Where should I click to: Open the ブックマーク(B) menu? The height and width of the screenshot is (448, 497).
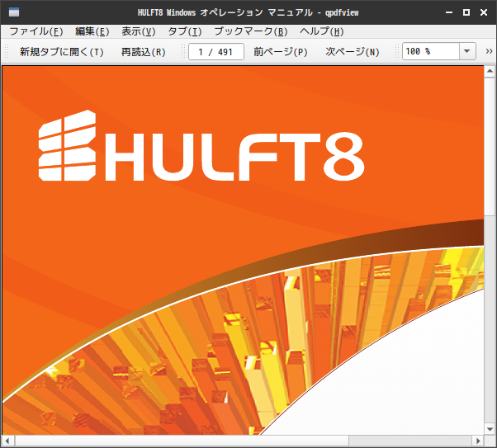click(x=251, y=31)
